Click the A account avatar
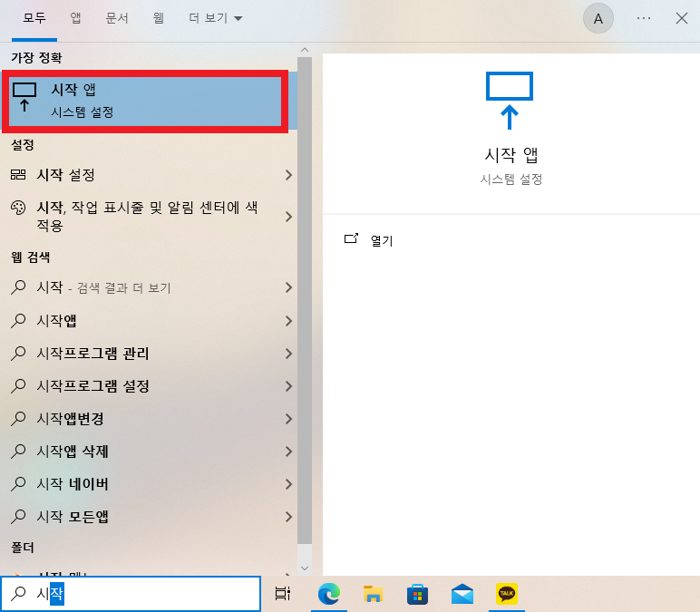 (598, 18)
